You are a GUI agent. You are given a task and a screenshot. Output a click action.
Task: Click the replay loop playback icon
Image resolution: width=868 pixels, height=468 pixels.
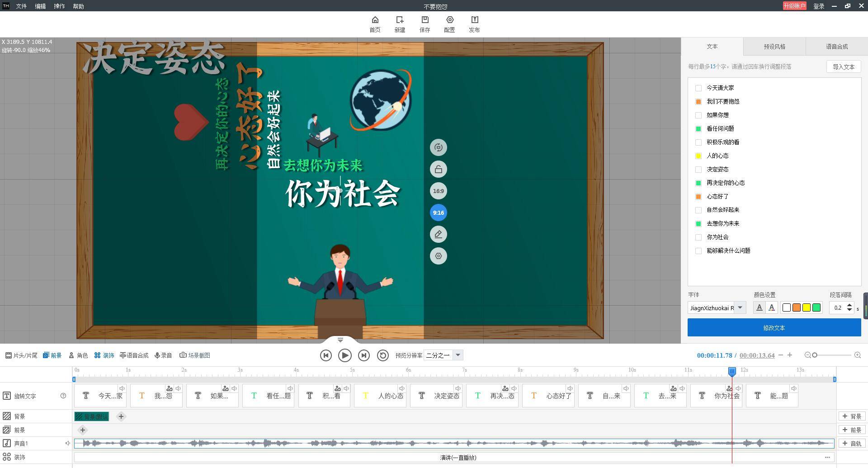pos(382,355)
